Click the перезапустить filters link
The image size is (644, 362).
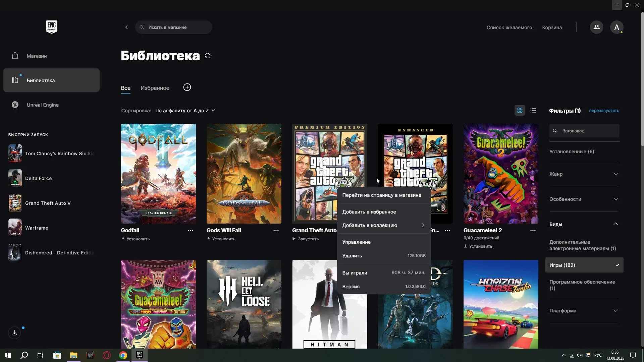tap(603, 111)
